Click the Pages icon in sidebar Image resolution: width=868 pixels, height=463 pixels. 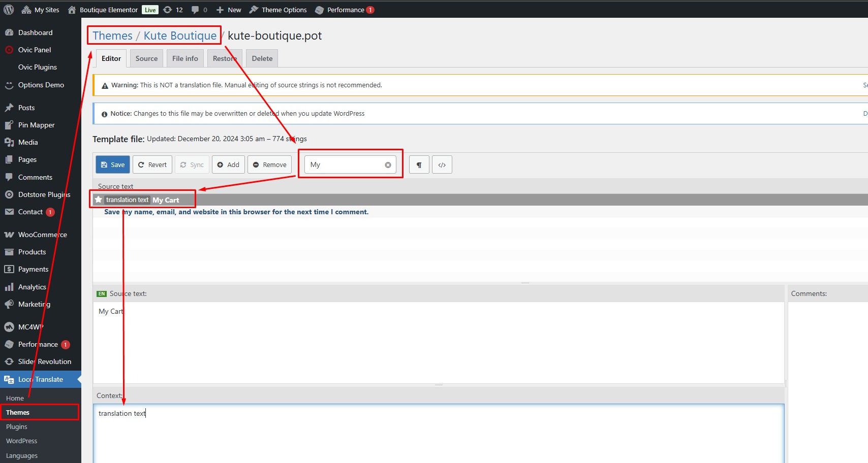click(x=9, y=159)
